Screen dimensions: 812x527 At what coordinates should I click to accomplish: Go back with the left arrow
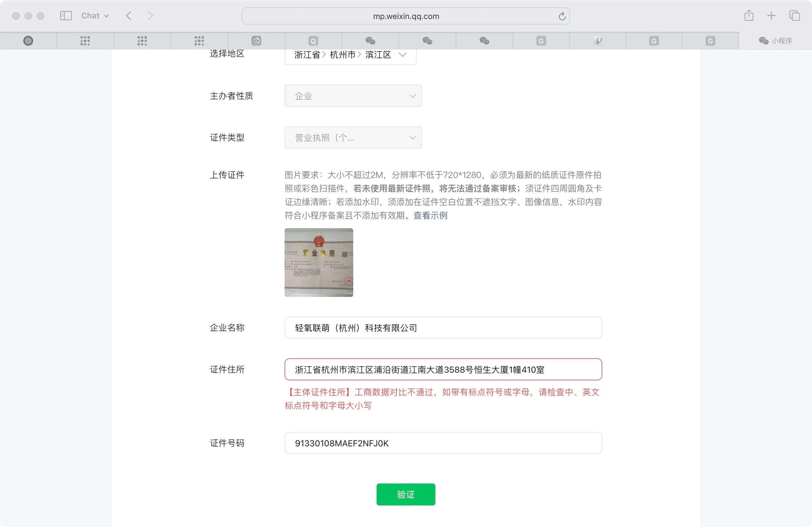tap(128, 16)
